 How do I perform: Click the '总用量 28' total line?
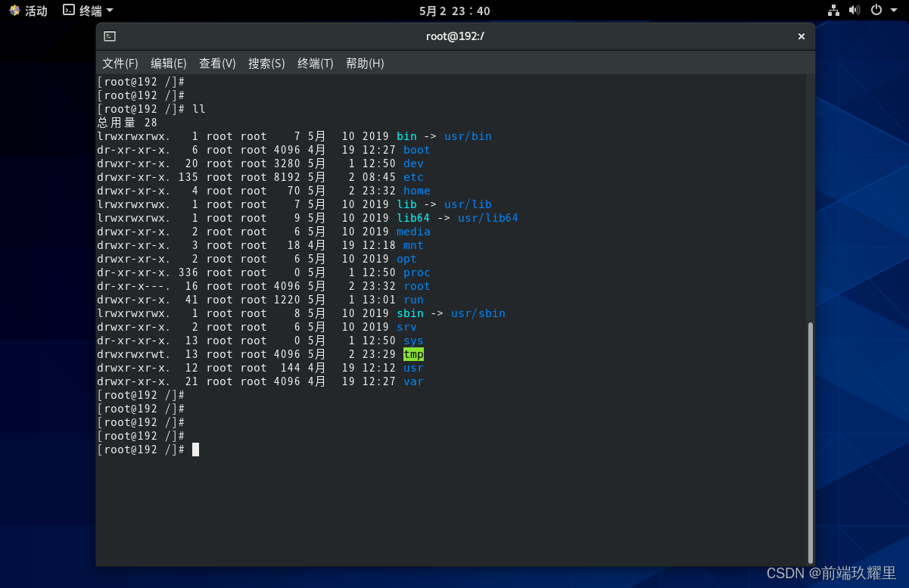127,123
